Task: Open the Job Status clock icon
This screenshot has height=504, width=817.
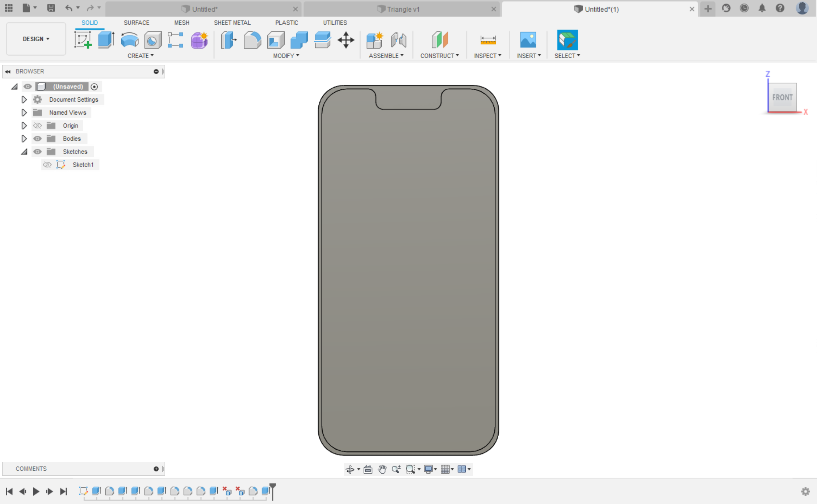Action: click(x=744, y=8)
